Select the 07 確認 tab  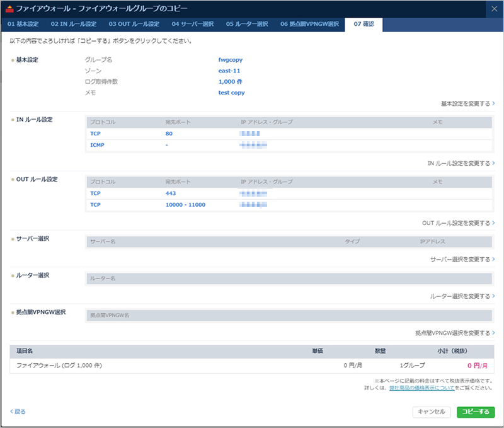[x=364, y=25]
